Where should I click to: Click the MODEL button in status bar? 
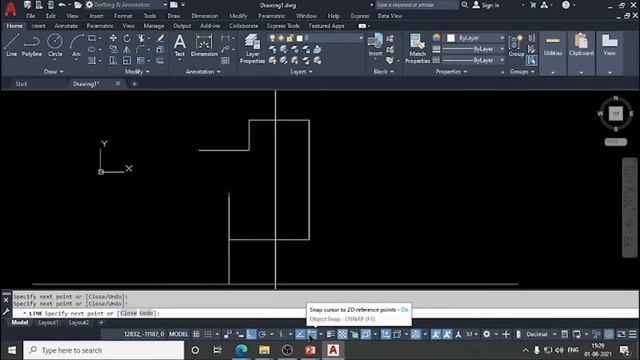(x=178, y=334)
